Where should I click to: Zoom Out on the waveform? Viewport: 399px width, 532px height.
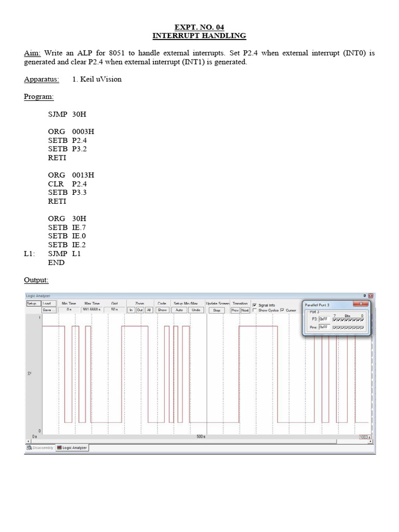(140, 310)
